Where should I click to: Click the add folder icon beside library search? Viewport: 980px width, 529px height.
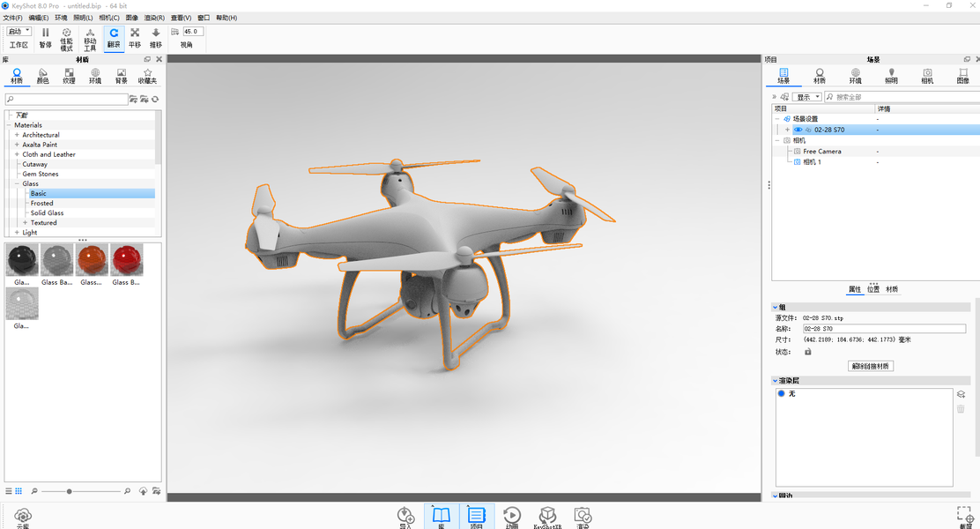tap(133, 99)
